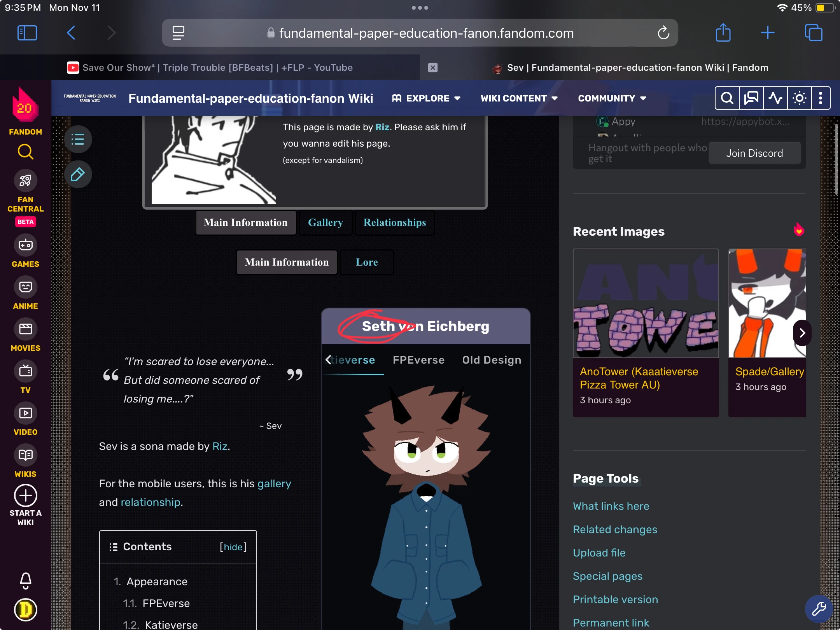Switch to the Gallery tab
This screenshot has height=630, width=840.
coord(325,222)
